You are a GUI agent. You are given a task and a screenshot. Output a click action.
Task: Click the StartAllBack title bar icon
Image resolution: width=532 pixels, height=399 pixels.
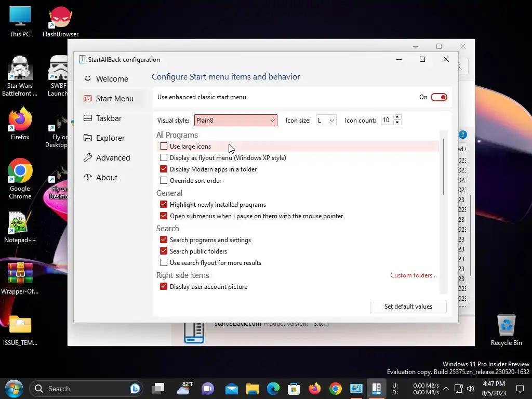click(x=82, y=59)
